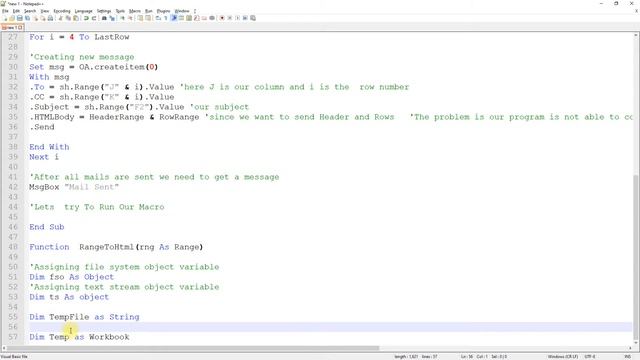Click 'RangeToHtml' in the Function line
The image size is (640, 360).
106,247
